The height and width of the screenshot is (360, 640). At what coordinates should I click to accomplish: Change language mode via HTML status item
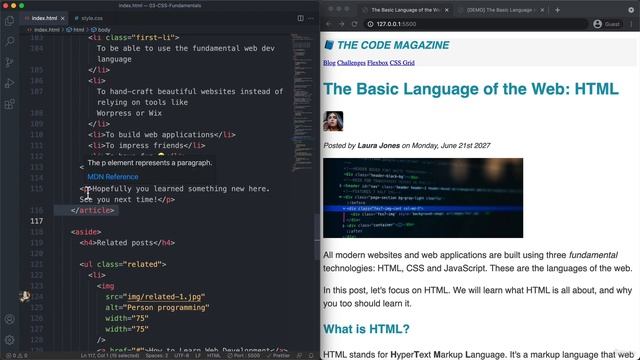[x=213, y=356]
